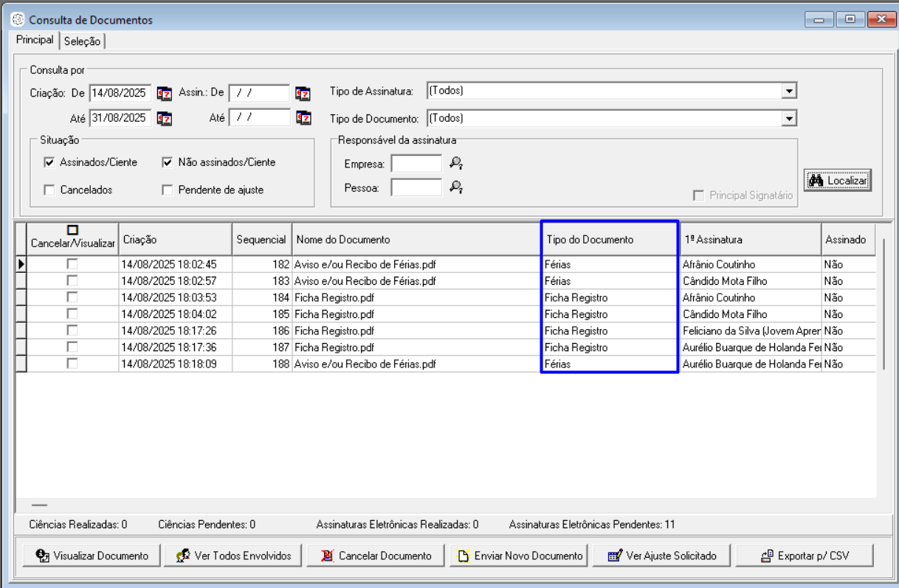Viewport: 899px width, 588px height.
Task: Click the select-all box above Cancelar/Visualizar
Action: (72, 230)
